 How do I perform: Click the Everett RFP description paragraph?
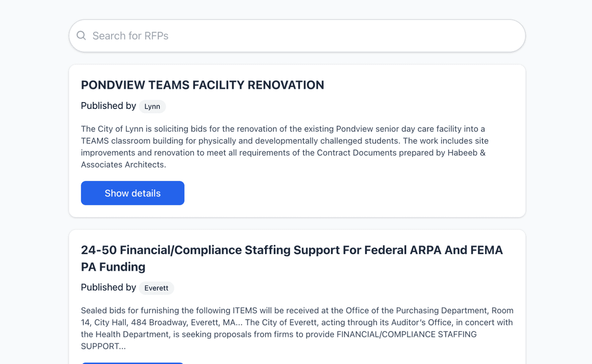[x=296, y=328]
